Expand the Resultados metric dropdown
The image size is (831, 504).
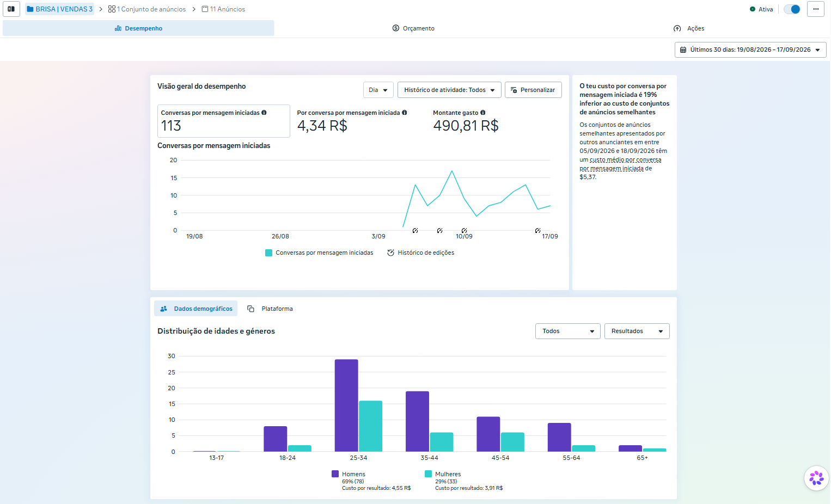pyautogui.click(x=637, y=331)
